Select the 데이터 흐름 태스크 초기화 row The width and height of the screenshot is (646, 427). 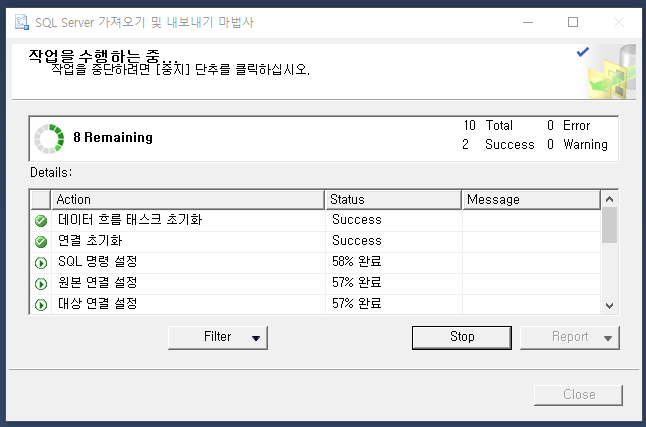tap(316, 221)
